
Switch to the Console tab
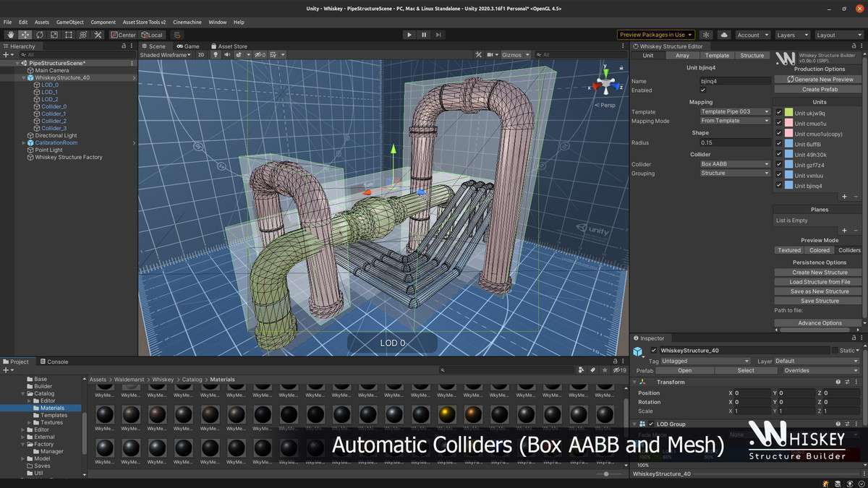coord(54,361)
